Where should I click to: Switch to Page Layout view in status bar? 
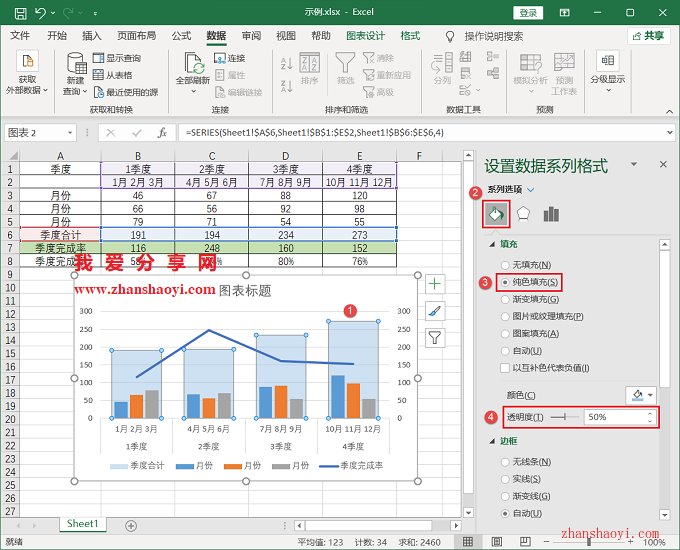pyautogui.click(x=497, y=542)
